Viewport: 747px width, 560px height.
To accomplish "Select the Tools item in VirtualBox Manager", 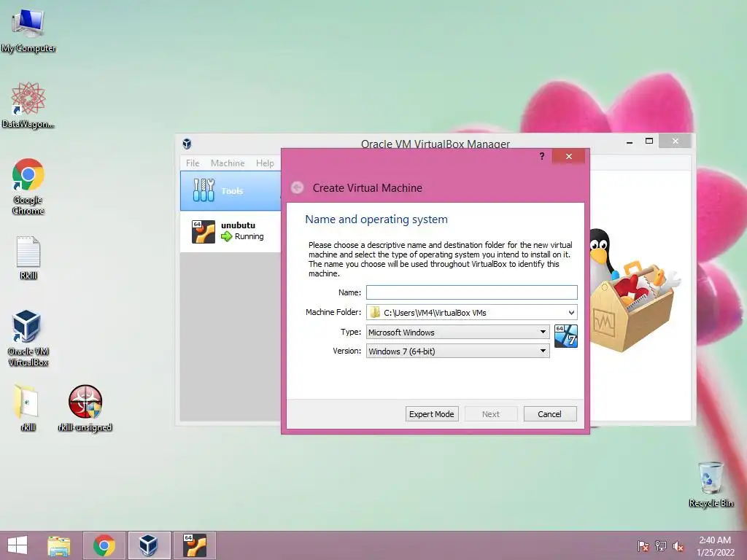I will (231, 191).
